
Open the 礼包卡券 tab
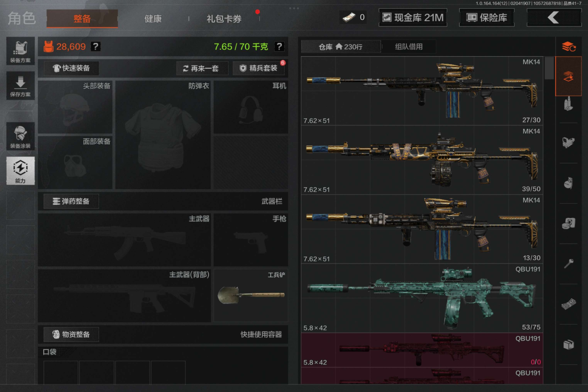coord(224,19)
